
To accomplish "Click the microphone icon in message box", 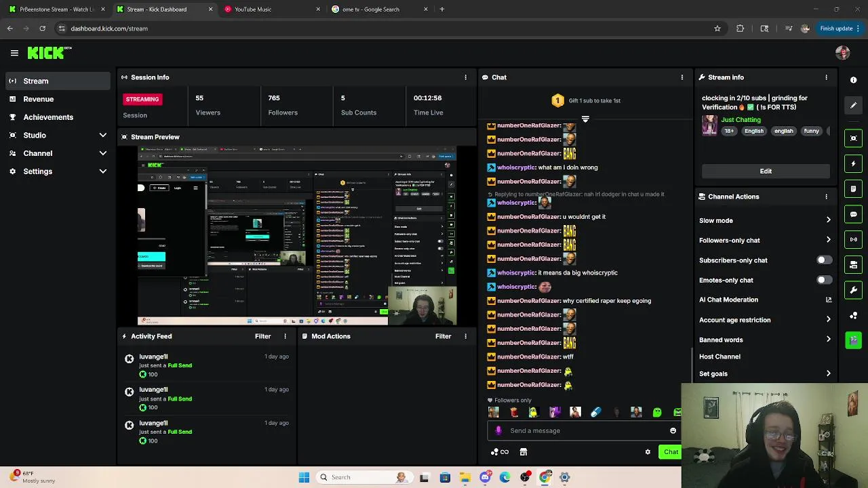I will click(x=498, y=430).
